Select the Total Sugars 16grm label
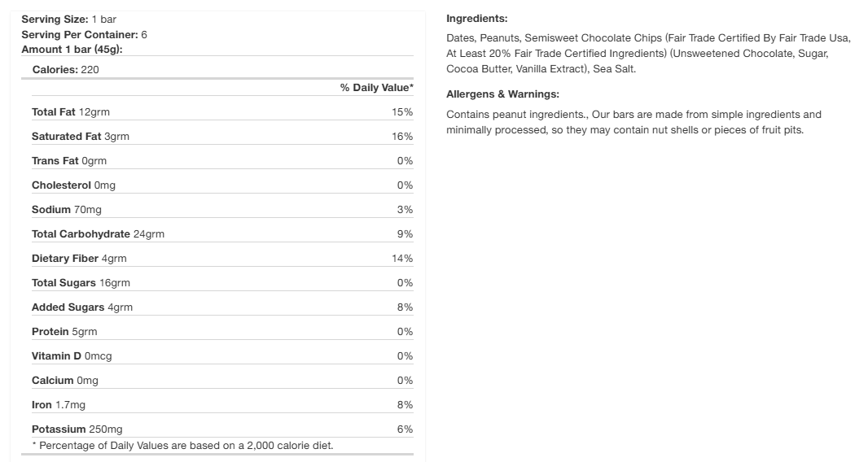 tap(81, 283)
